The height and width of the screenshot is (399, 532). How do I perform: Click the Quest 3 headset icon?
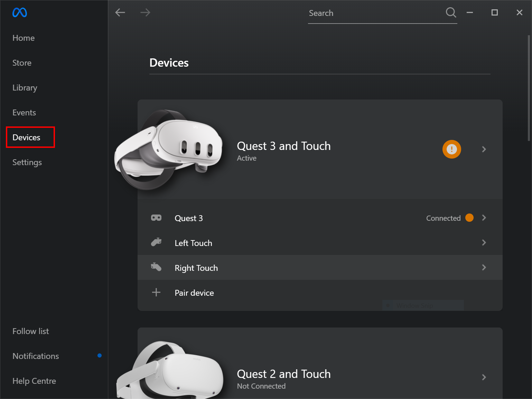[x=156, y=218]
